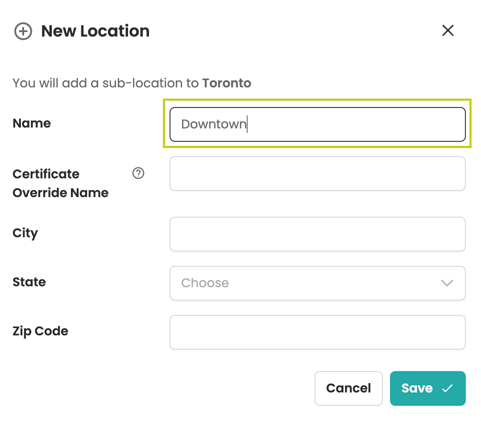Click the bold Toronto parent location text
This screenshot has width=481, height=421.
click(227, 83)
